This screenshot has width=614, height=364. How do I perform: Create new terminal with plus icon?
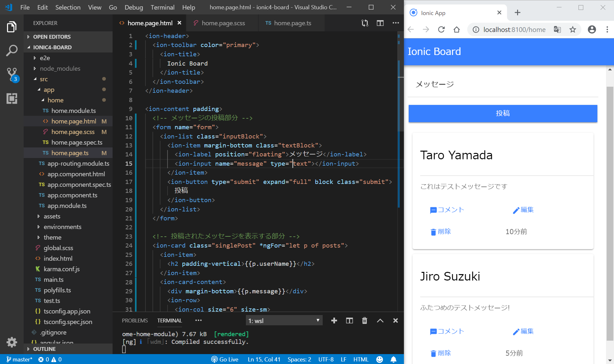[334, 320]
